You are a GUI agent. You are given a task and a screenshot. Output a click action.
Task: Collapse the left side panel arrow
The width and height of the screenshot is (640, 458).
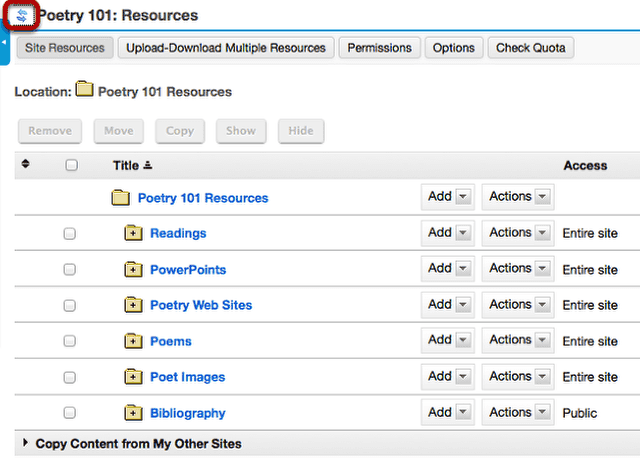4,42
